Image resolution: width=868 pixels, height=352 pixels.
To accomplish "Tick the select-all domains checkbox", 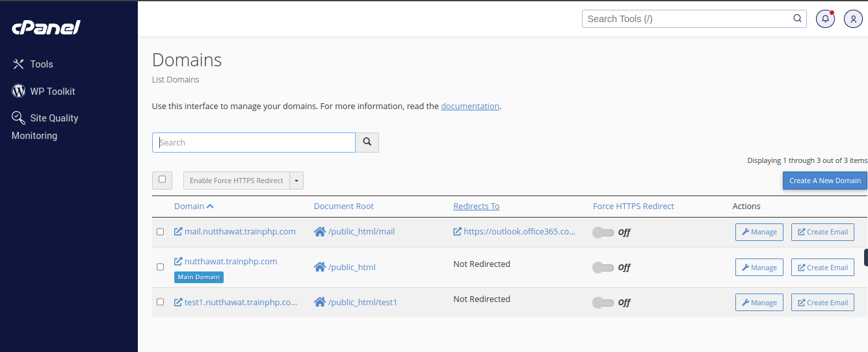I will [162, 180].
